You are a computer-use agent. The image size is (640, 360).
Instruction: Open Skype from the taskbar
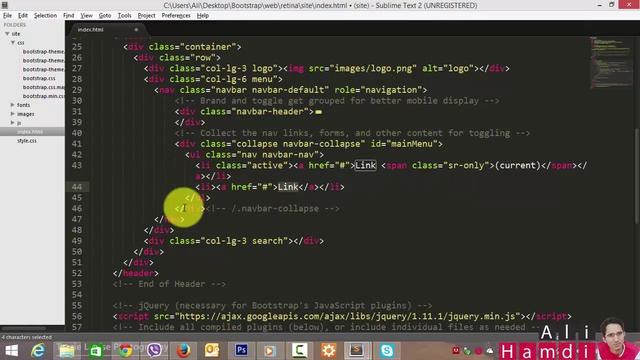(387, 351)
